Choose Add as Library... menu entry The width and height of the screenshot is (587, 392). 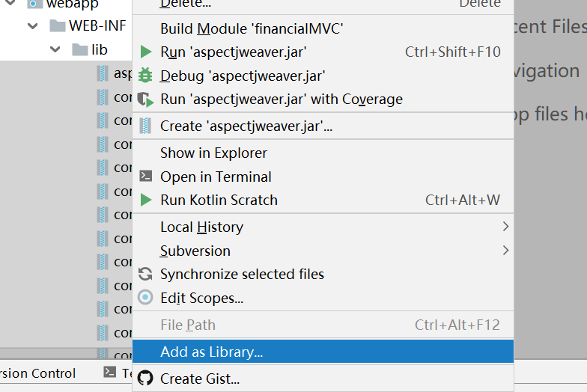click(x=323, y=352)
